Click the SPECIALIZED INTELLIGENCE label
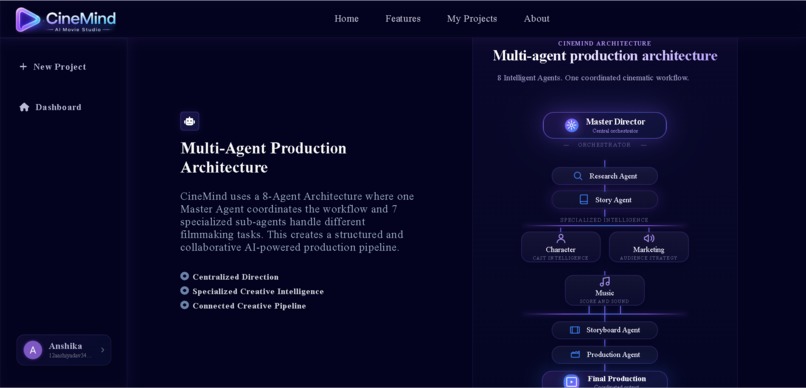The width and height of the screenshot is (806, 388). [604, 220]
